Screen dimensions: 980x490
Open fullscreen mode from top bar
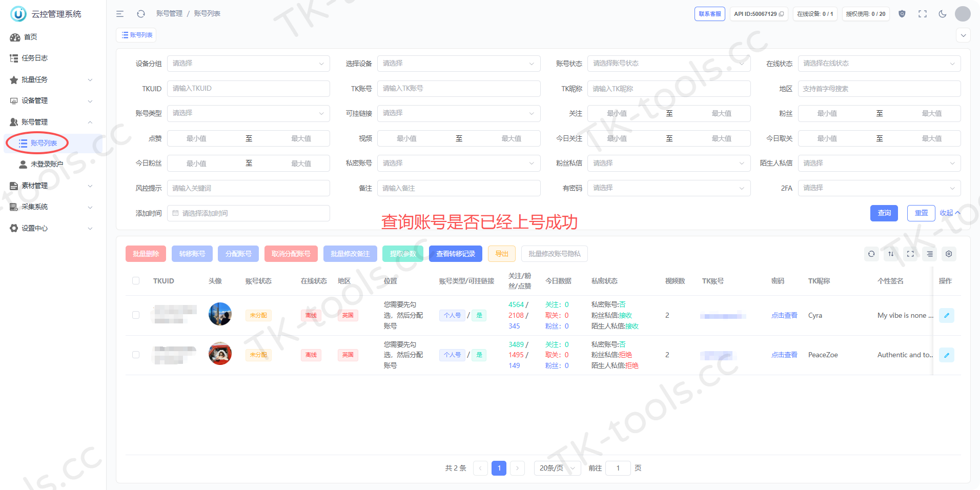click(923, 14)
